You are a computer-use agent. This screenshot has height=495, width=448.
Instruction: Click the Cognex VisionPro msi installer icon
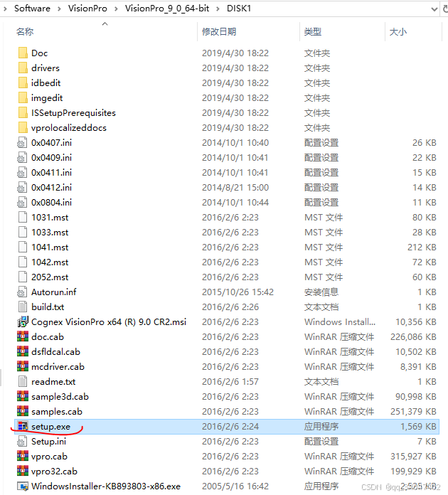pos(23,321)
